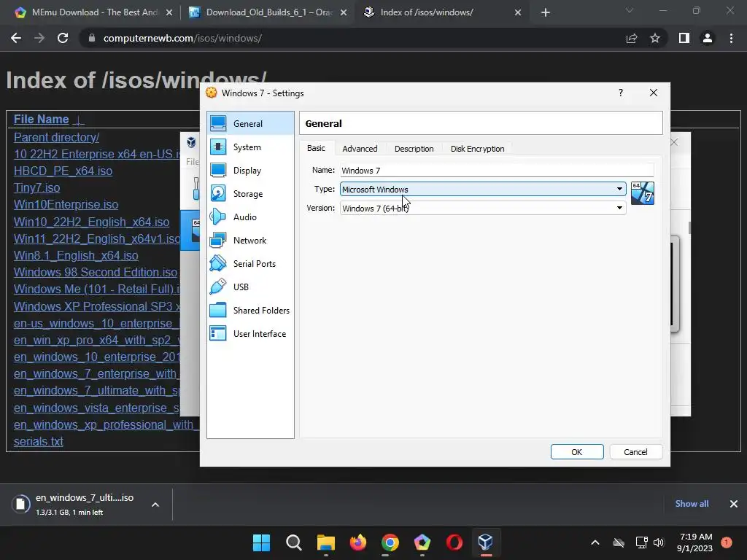
Task: Expand download item options chevron
Action: pos(155,505)
